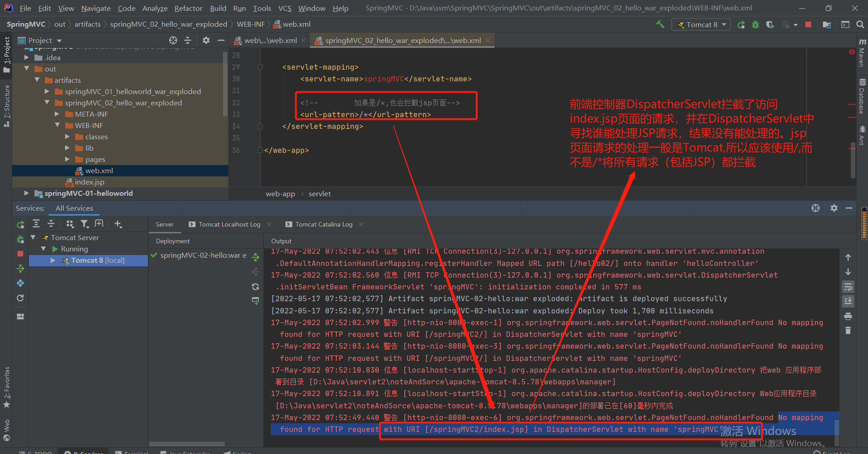Toggle scroll to end in output console

848,301
